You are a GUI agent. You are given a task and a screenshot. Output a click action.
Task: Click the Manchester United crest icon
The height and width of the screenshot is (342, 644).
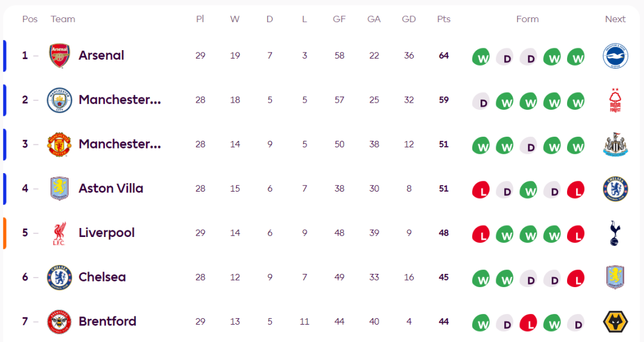[x=60, y=144]
